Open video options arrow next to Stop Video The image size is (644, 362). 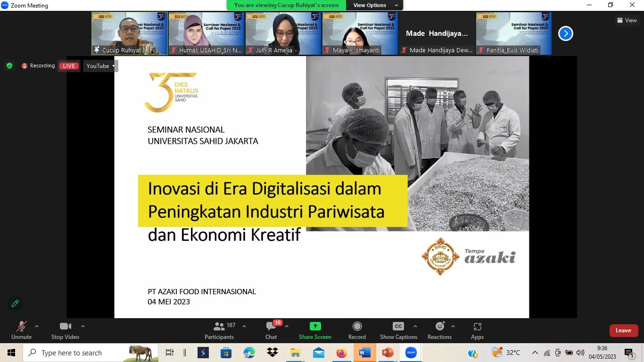point(83,326)
